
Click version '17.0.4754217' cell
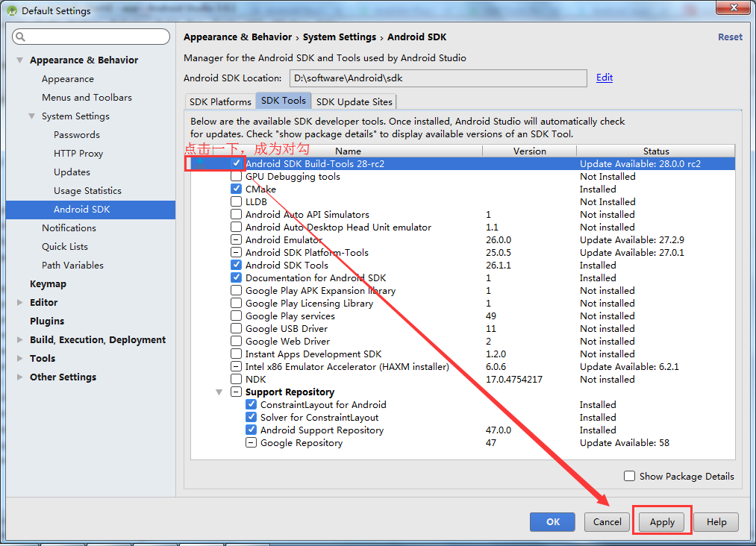pos(513,379)
